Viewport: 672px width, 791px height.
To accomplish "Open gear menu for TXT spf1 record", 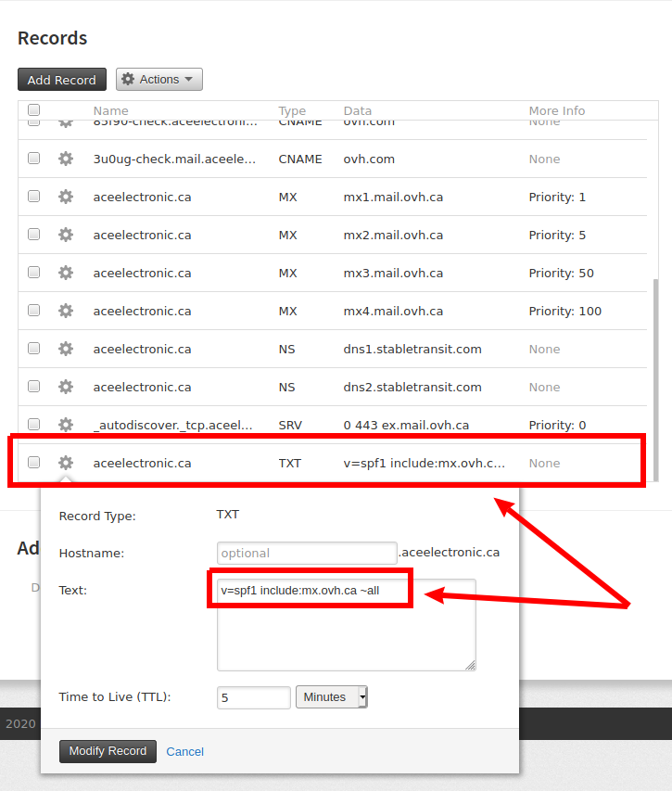I will click(x=66, y=463).
